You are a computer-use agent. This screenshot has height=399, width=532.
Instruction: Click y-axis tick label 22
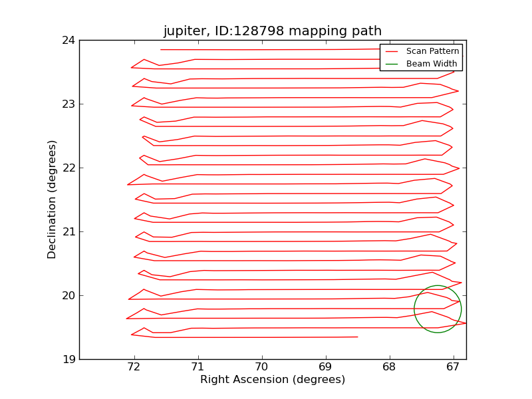coord(68,168)
